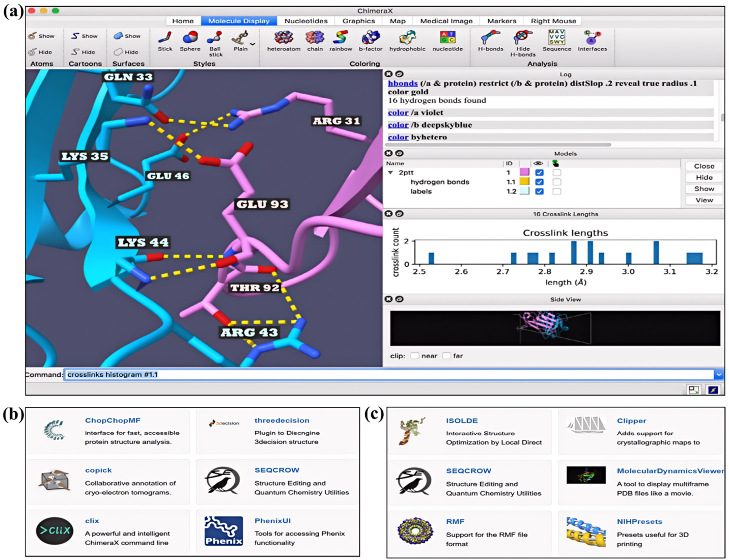
Task: Open the yellow swatch for hydrogen bonds
Action: [x=524, y=182]
